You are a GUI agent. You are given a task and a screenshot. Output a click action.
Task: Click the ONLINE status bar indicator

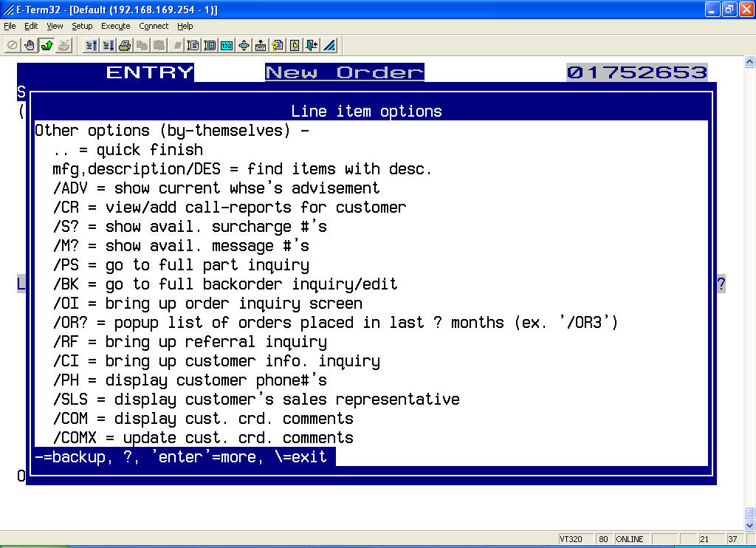(632, 539)
